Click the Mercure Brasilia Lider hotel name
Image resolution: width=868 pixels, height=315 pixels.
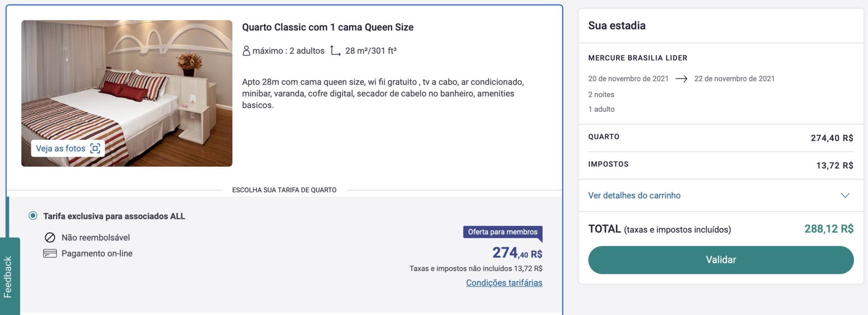coord(637,58)
